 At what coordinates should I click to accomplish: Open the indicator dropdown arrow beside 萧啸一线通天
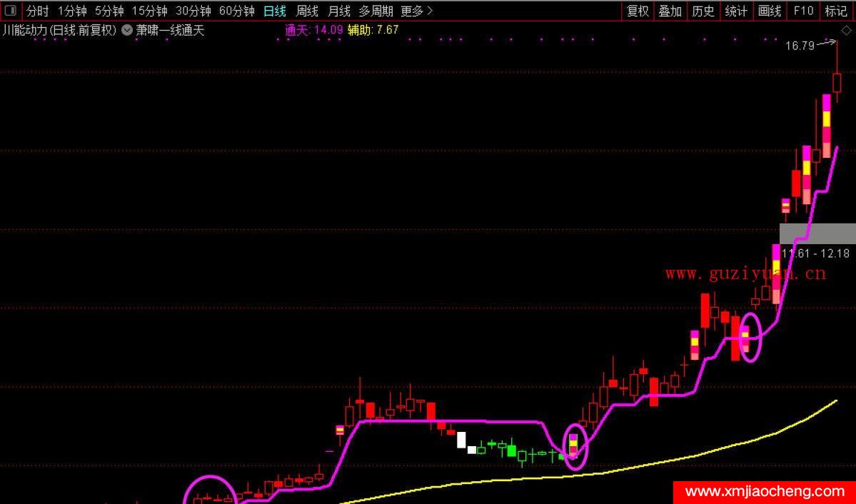pyautogui.click(x=127, y=30)
